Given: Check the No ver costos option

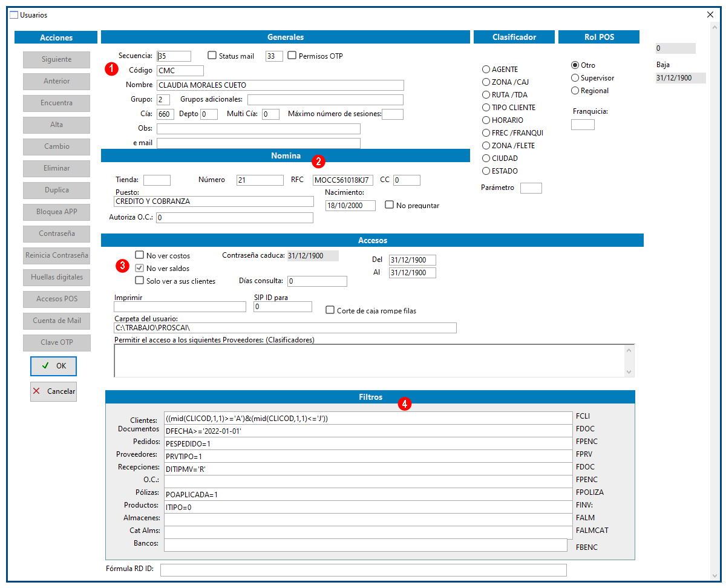Looking at the screenshot, I should pyautogui.click(x=140, y=255).
